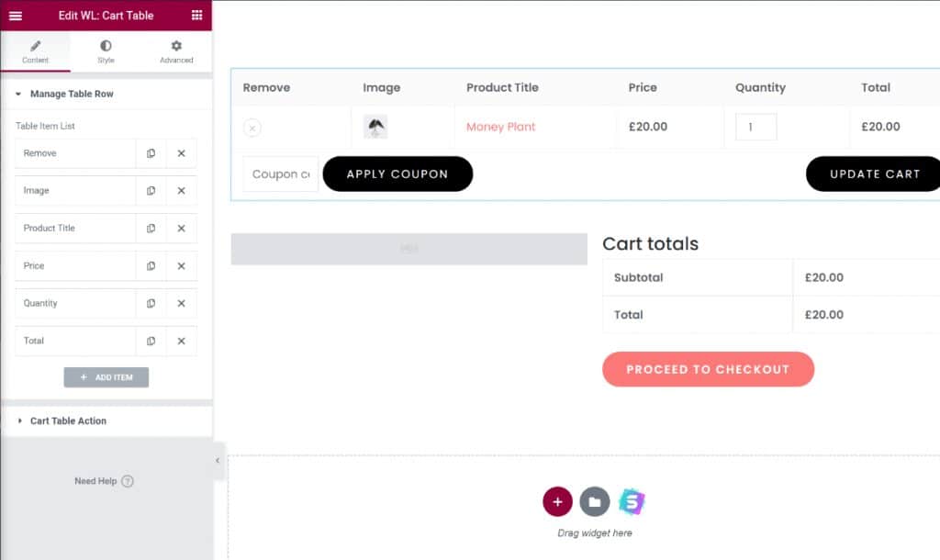Click the Elementor logo icon in the drag area
940x560 pixels.
point(633,502)
